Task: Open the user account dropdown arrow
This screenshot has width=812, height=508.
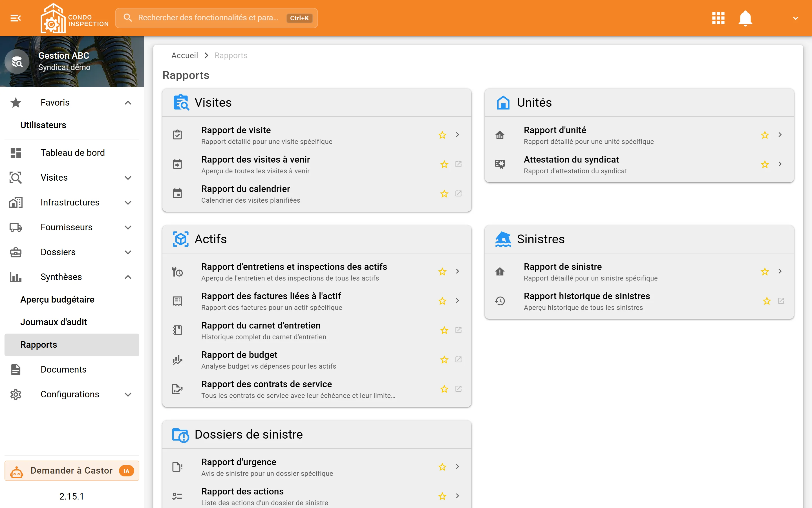Action: (x=796, y=18)
